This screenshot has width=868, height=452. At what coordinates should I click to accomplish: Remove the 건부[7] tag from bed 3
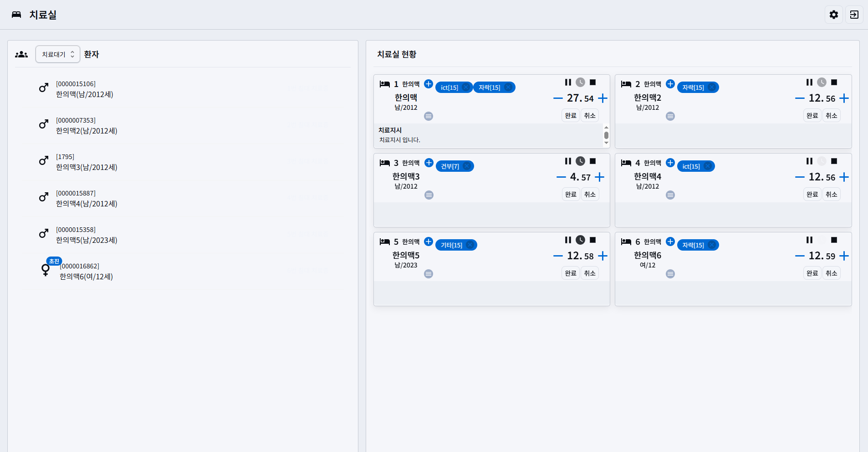[467, 166]
